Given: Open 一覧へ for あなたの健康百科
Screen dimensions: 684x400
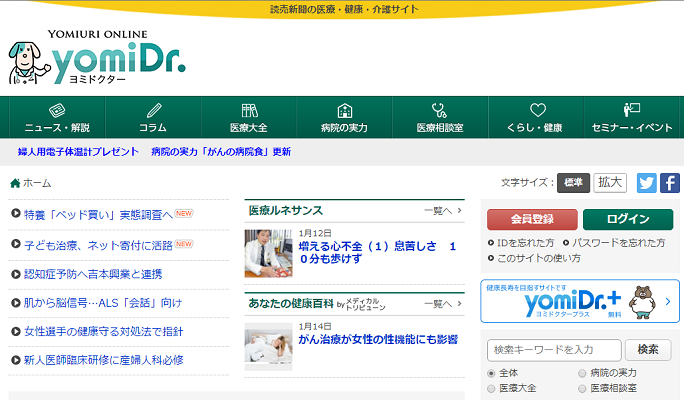Looking at the screenshot, I should tap(443, 304).
